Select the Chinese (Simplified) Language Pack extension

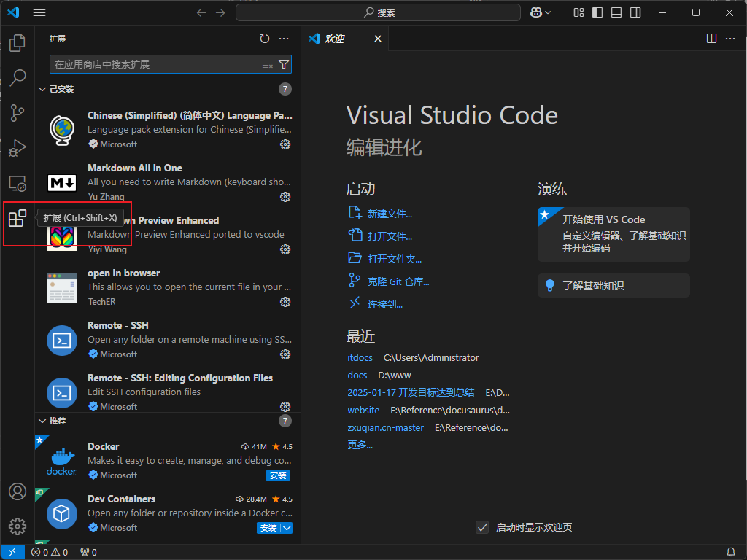[167, 130]
